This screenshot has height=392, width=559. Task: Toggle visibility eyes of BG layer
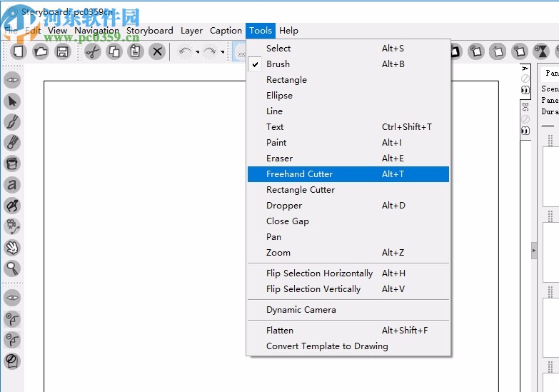(525, 131)
